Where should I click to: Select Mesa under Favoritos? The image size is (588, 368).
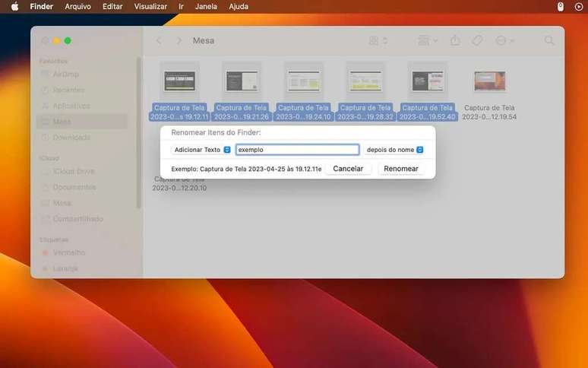[x=62, y=122]
